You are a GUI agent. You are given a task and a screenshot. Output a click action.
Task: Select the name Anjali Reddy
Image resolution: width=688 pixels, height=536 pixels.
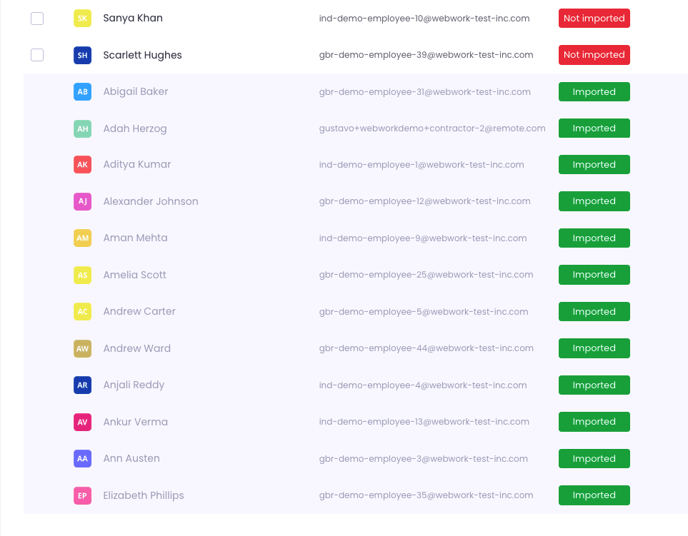coord(134,385)
